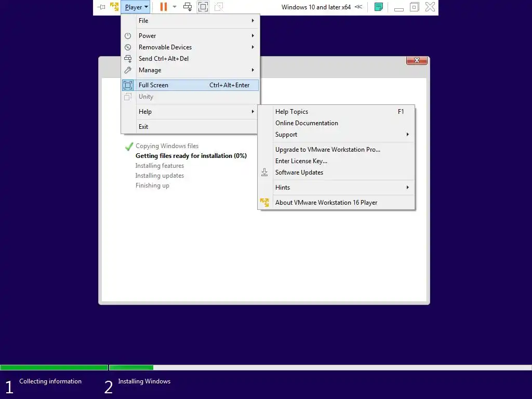Click the Unity icon in Player menu
Screen dimensions: 532x399
(x=128, y=97)
